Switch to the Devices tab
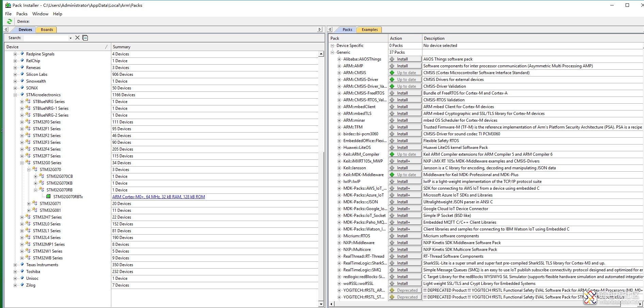The image size is (644, 308). tap(25, 30)
